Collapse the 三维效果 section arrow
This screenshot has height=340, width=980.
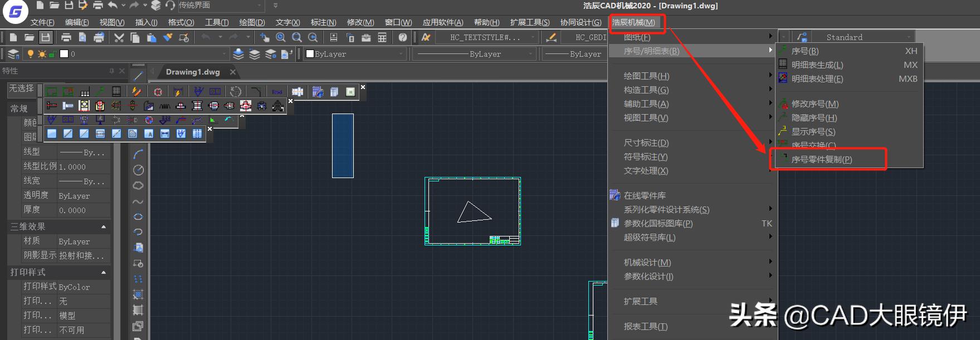point(104,226)
